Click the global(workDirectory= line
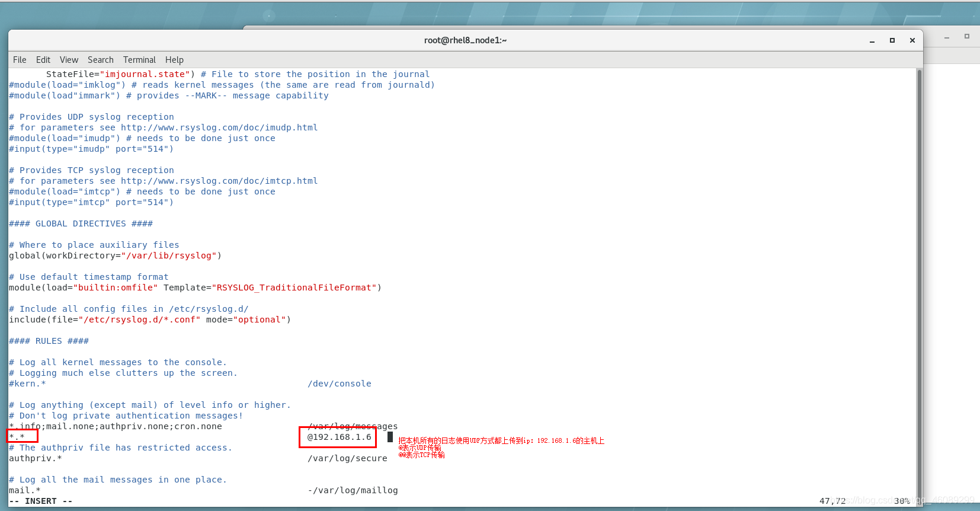The height and width of the screenshot is (511, 980). tap(116, 255)
